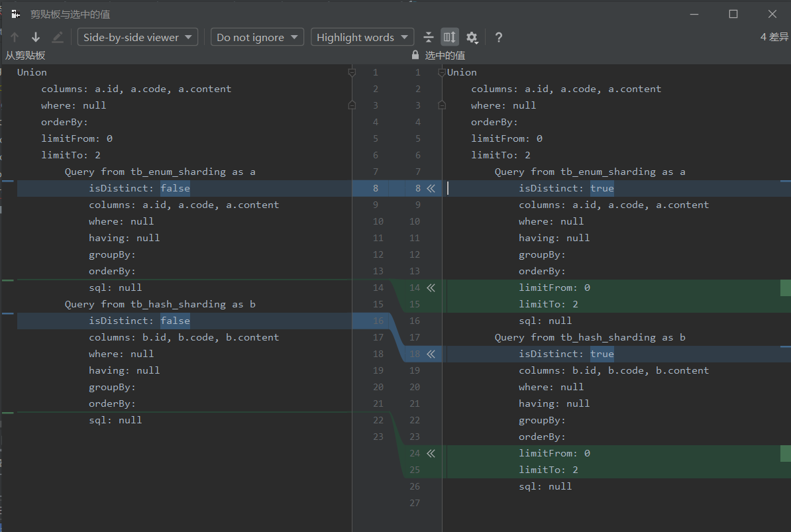Open help with the question mark icon
Screen dimensions: 791x532
click(x=498, y=37)
